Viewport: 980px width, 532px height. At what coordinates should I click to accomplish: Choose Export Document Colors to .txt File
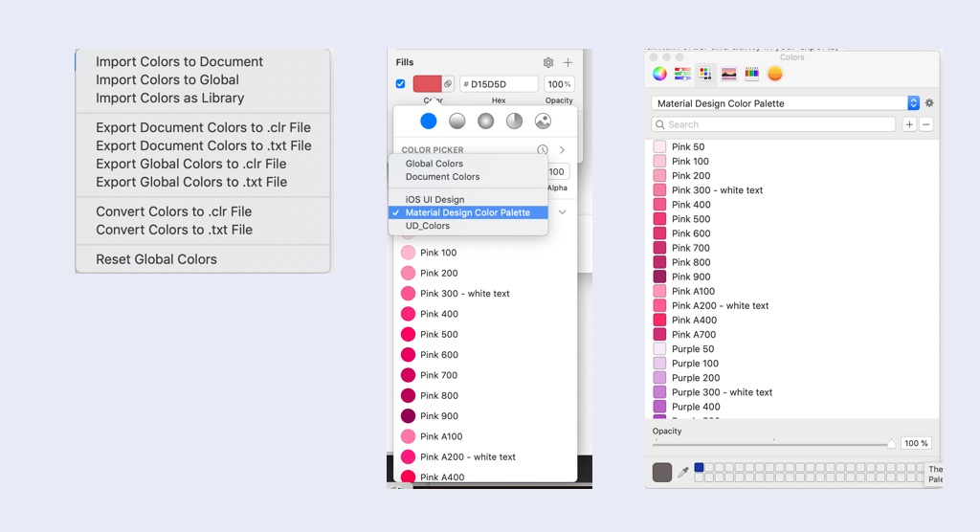204,145
